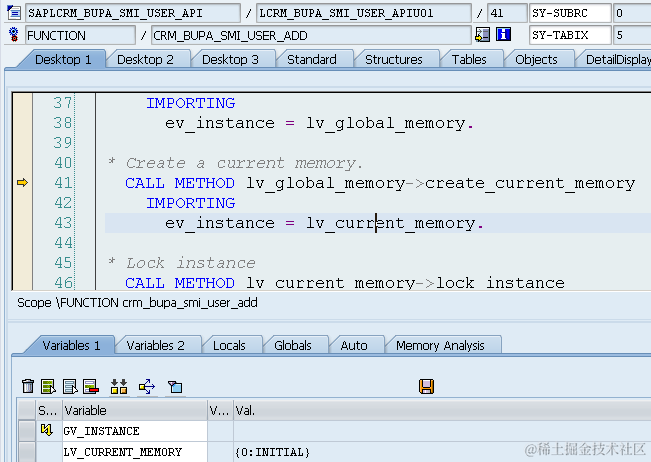Screen dimensions: 651x462
Task: Open the Memory Analysis tab
Action: [x=440, y=345]
